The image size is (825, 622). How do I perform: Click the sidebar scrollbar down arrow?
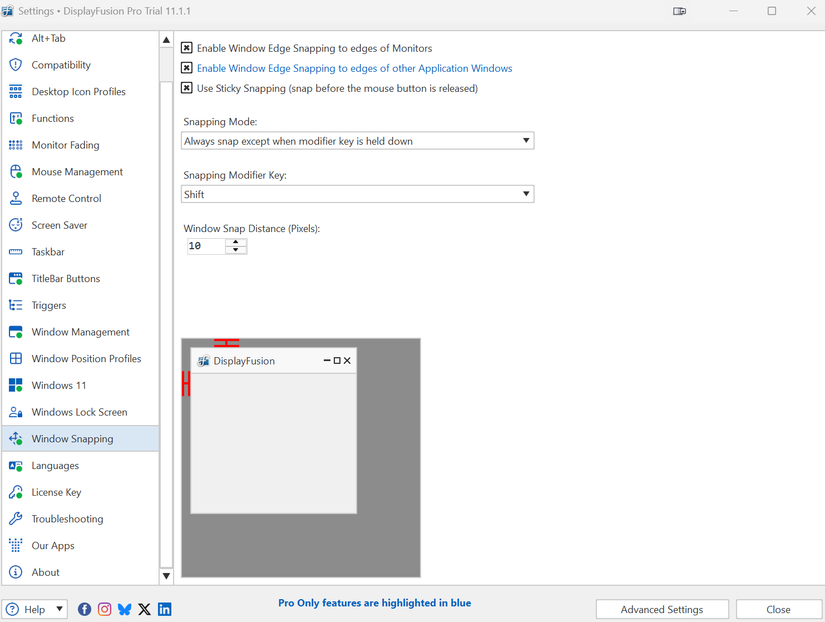click(166, 575)
